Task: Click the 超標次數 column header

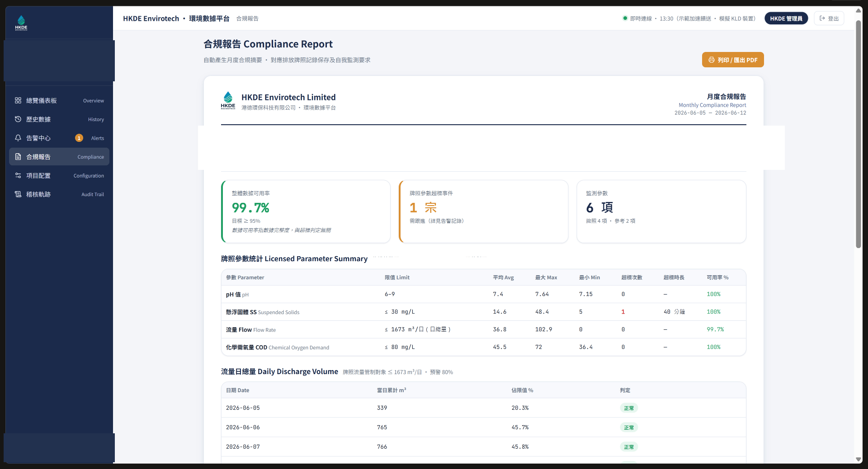Action: pyautogui.click(x=632, y=277)
